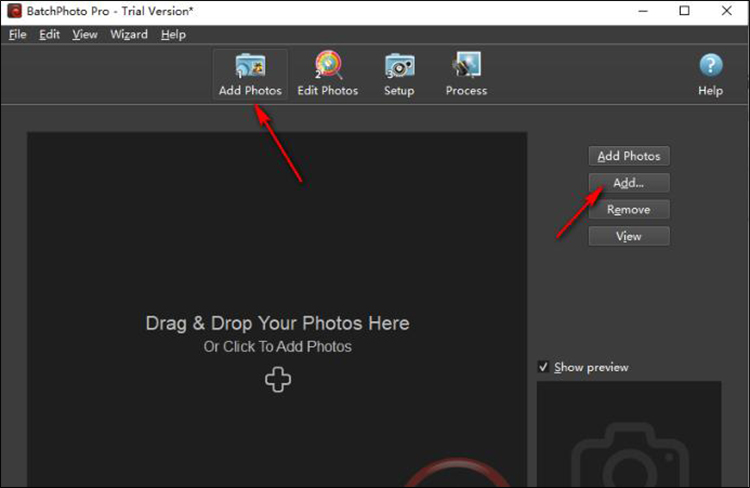Maximize the BatchPhoto Pro window

(x=684, y=11)
